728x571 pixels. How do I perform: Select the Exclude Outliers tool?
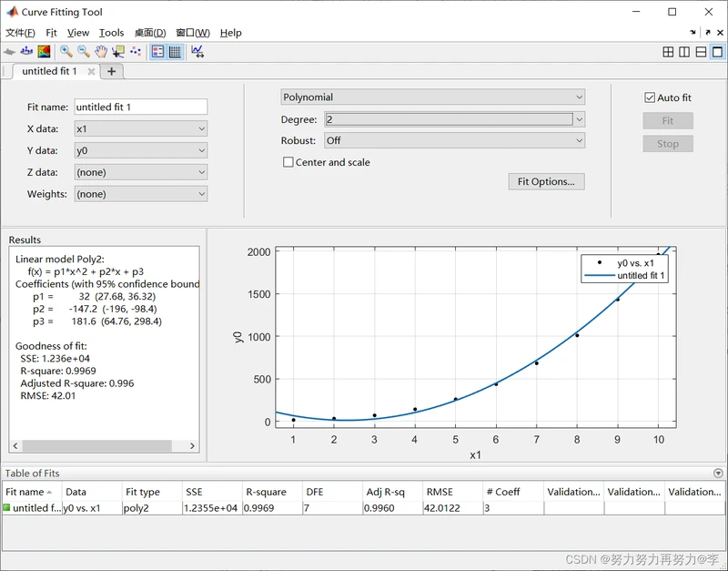point(136,52)
